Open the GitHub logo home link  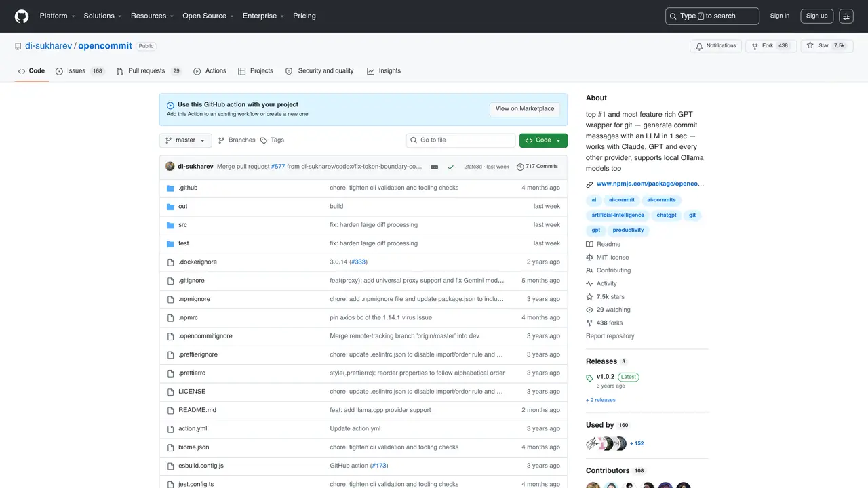pos(22,16)
